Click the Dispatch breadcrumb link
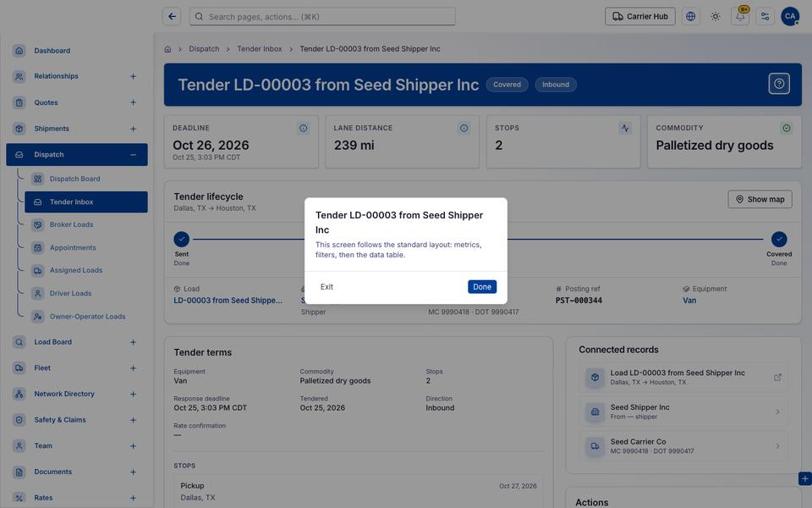This screenshot has width=812, height=508. point(204,49)
